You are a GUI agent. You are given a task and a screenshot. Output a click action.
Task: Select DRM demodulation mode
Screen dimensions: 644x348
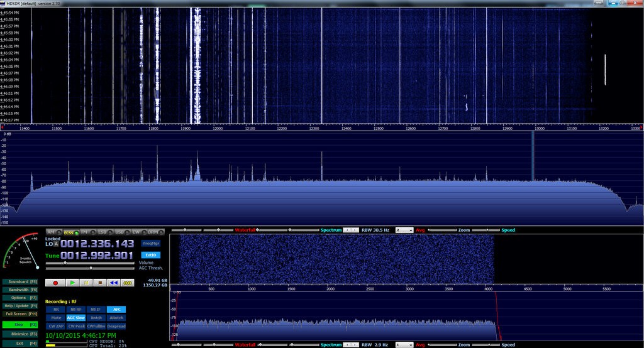(156, 232)
